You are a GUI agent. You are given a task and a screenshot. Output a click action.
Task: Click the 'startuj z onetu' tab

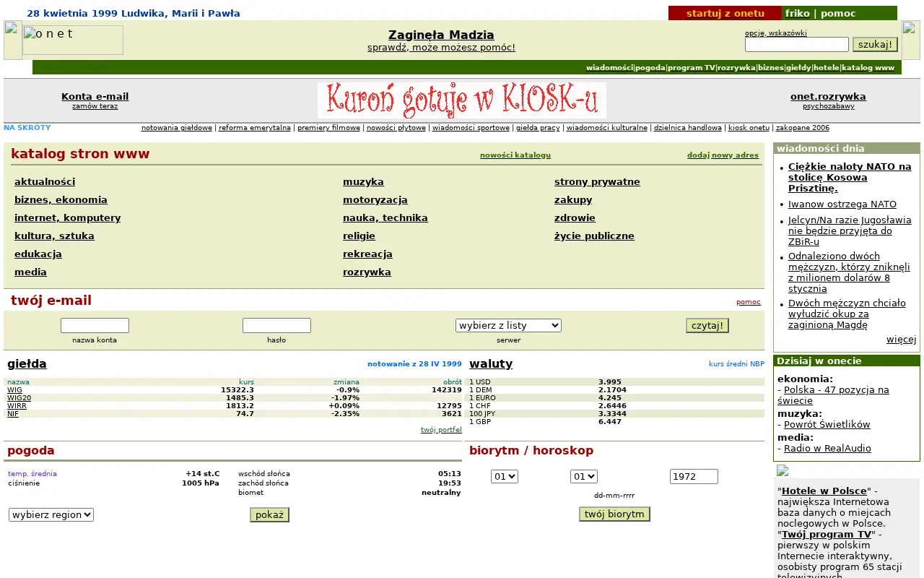[725, 13]
